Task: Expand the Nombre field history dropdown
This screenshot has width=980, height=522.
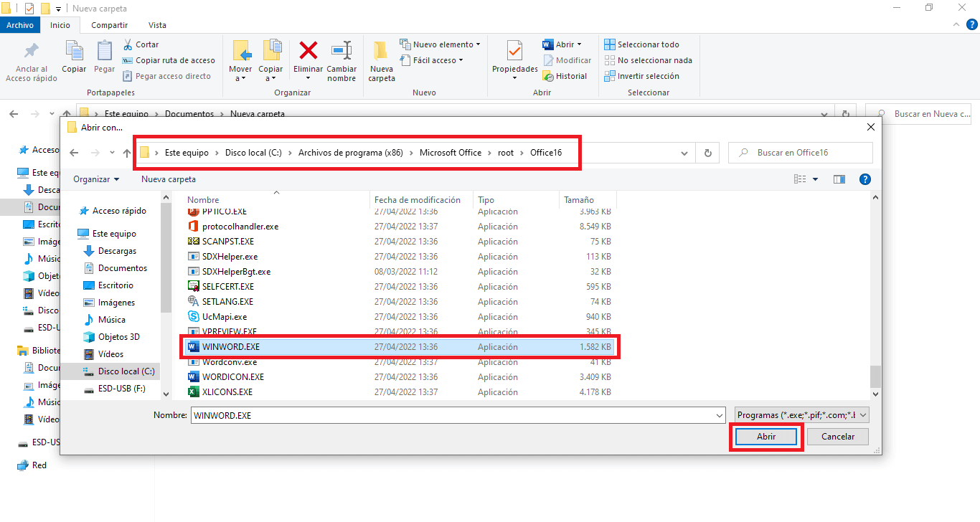Action: point(720,415)
